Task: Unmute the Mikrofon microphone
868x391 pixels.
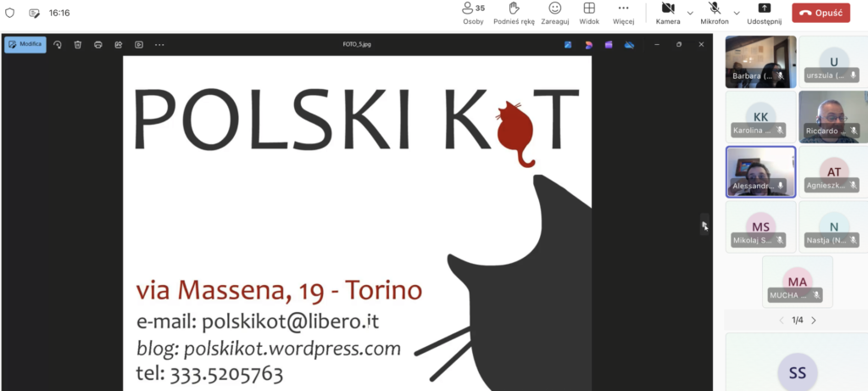Action: tap(715, 13)
